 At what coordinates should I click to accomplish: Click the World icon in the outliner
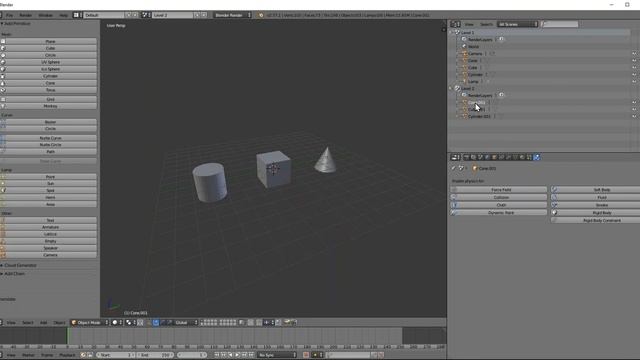coord(464,47)
